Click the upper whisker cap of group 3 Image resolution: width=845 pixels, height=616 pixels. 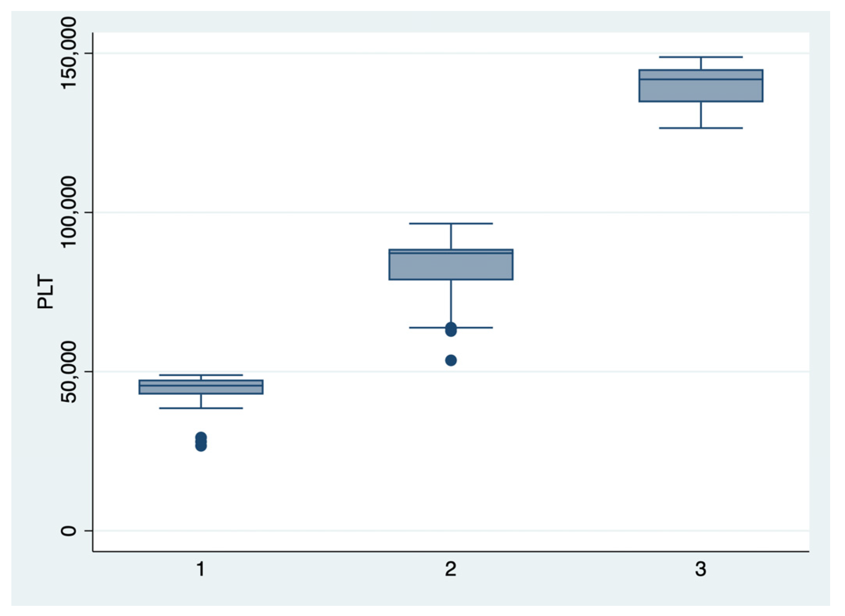[701, 57]
